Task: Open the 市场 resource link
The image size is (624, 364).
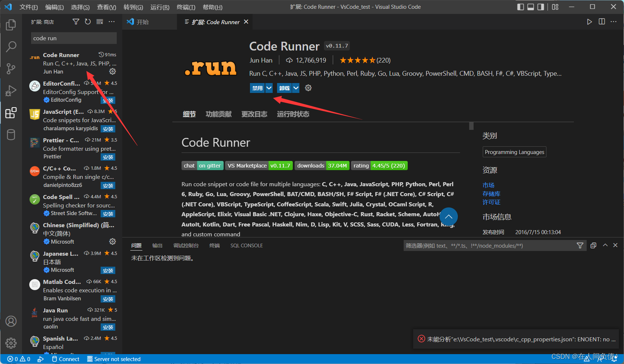Action: [x=489, y=185]
